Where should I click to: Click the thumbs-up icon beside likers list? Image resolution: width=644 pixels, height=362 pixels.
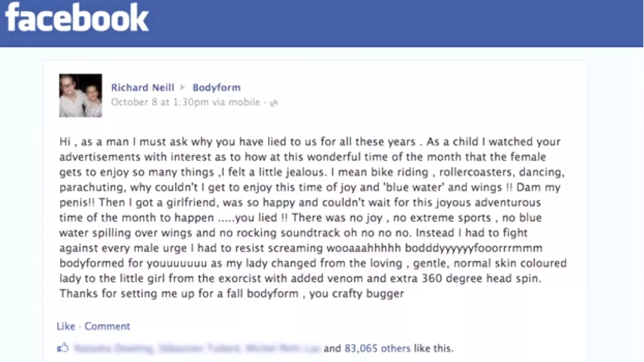click(x=63, y=348)
